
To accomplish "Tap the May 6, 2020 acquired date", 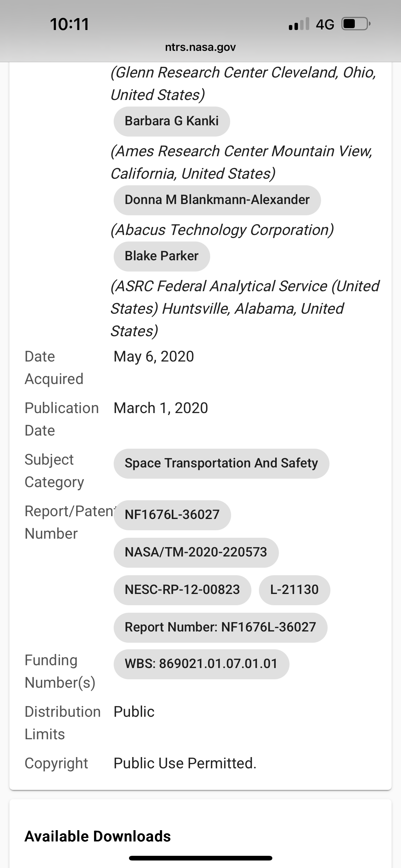I will [x=154, y=357].
